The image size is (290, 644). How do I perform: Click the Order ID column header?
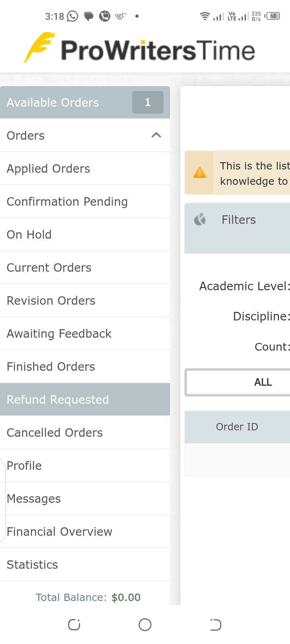point(237,427)
